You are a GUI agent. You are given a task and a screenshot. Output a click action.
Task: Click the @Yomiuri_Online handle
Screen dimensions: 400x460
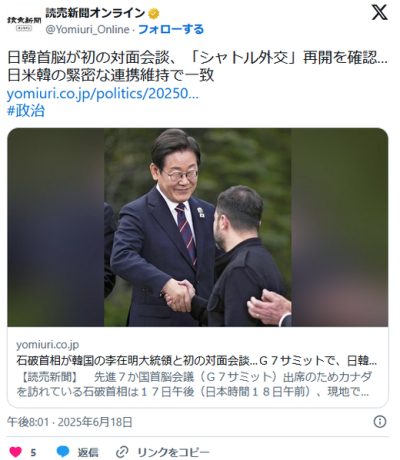[87, 30]
